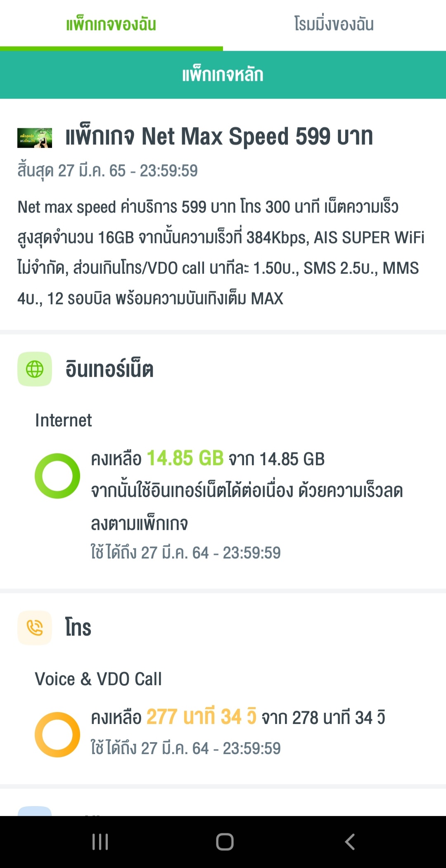Select the โทร section heading
This screenshot has height=868, width=446.
pyautogui.click(x=78, y=628)
